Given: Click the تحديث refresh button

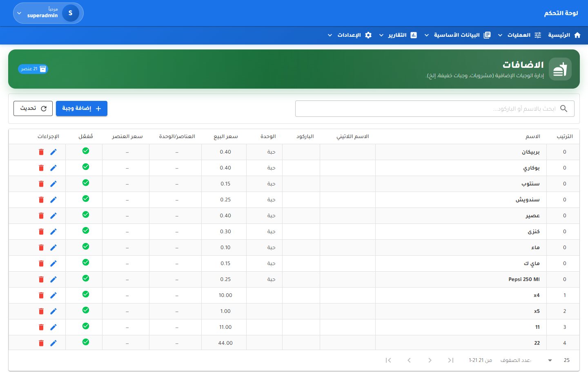Looking at the screenshot, I should click(x=33, y=108).
